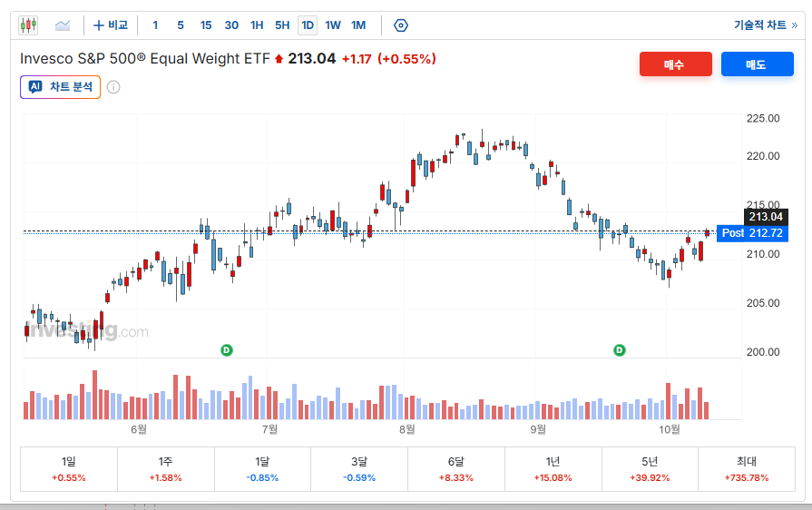Image resolution: width=812 pixels, height=510 pixels.
Task: Select the 5 minute interval
Action: (181, 25)
